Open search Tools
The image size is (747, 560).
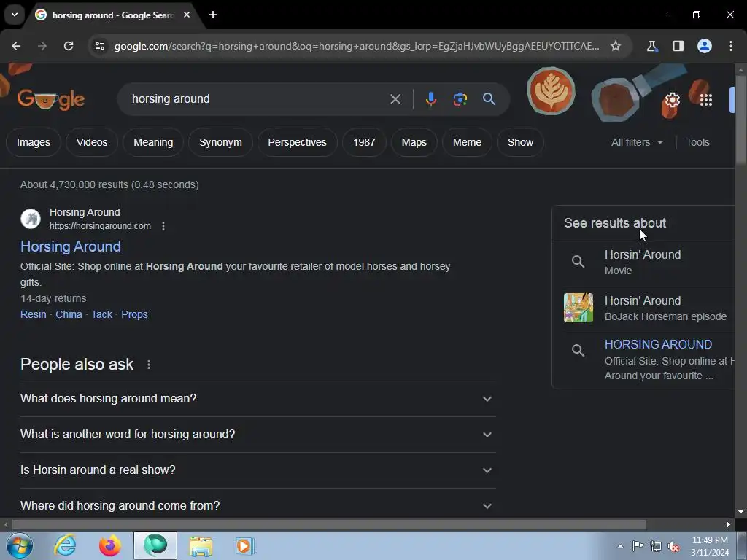point(697,142)
